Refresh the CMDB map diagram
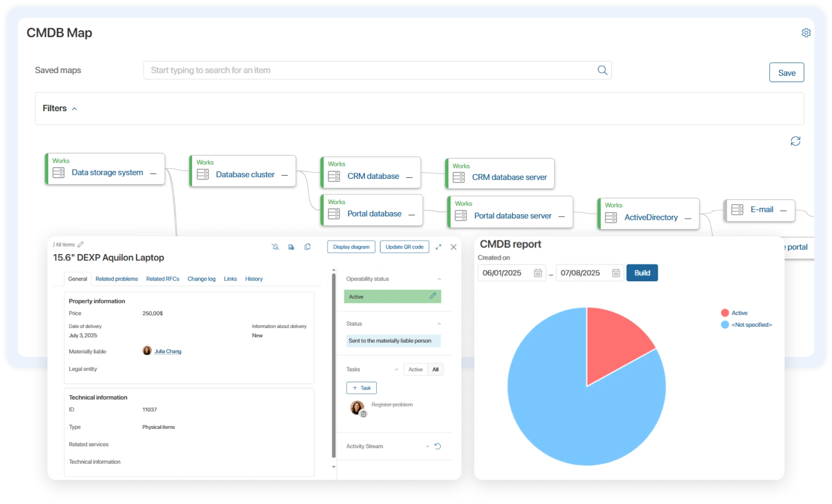 pos(795,141)
